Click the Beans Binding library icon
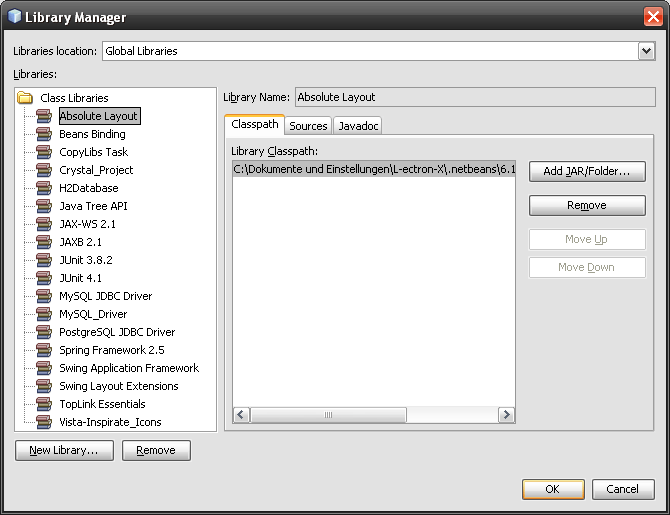Image resolution: width=670 pixels, height=515 pixels. 44,134
